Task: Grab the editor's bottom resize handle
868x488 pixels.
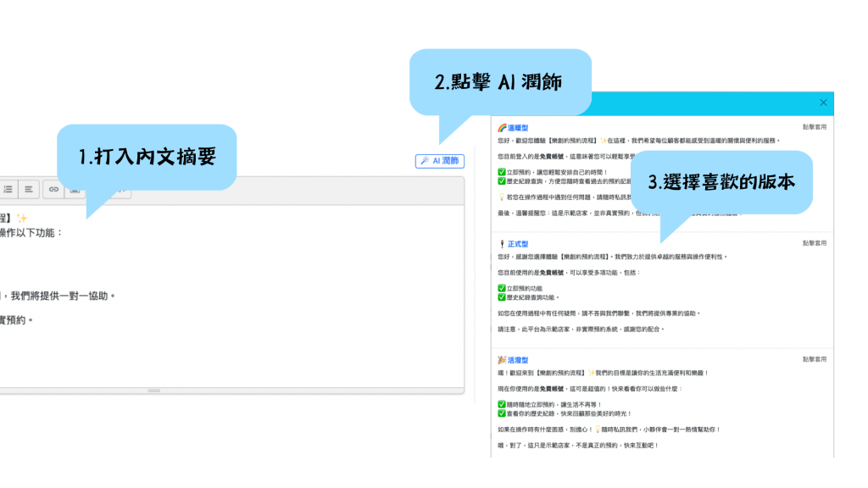Action: (x=153, y=391)
